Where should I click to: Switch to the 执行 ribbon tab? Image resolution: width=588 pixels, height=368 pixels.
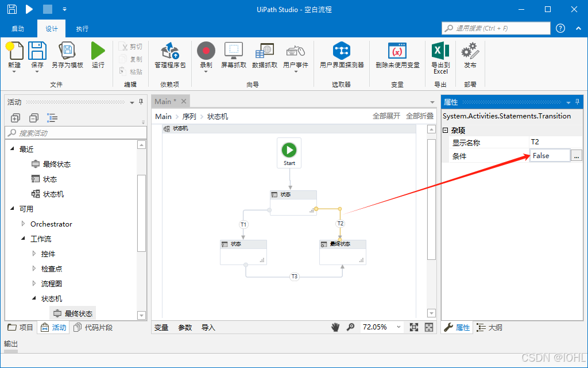(x=82, y=29)
